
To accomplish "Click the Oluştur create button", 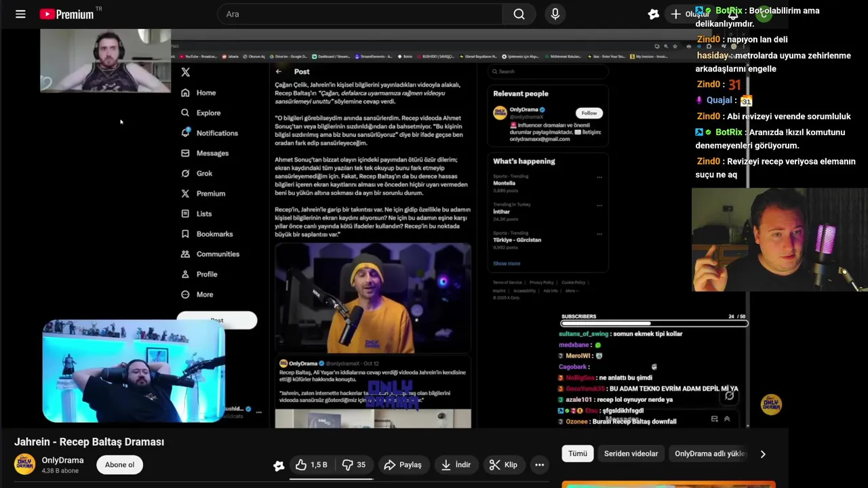I will (689, 14).
